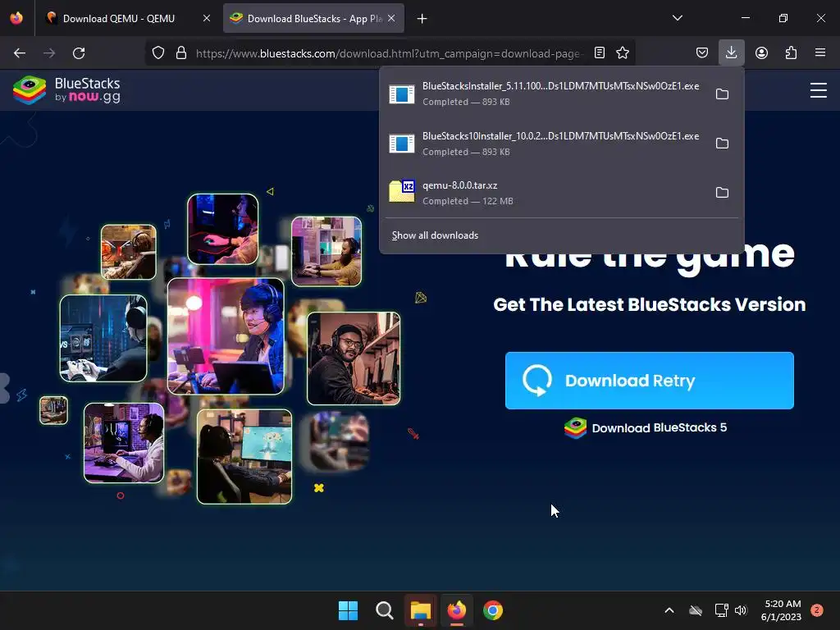Open the clock showing 5:20 AM

coord(781,610)
